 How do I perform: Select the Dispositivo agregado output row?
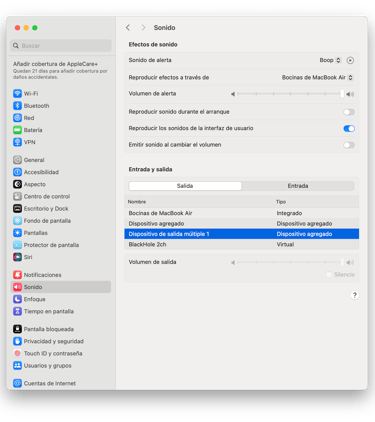point(242,223)
